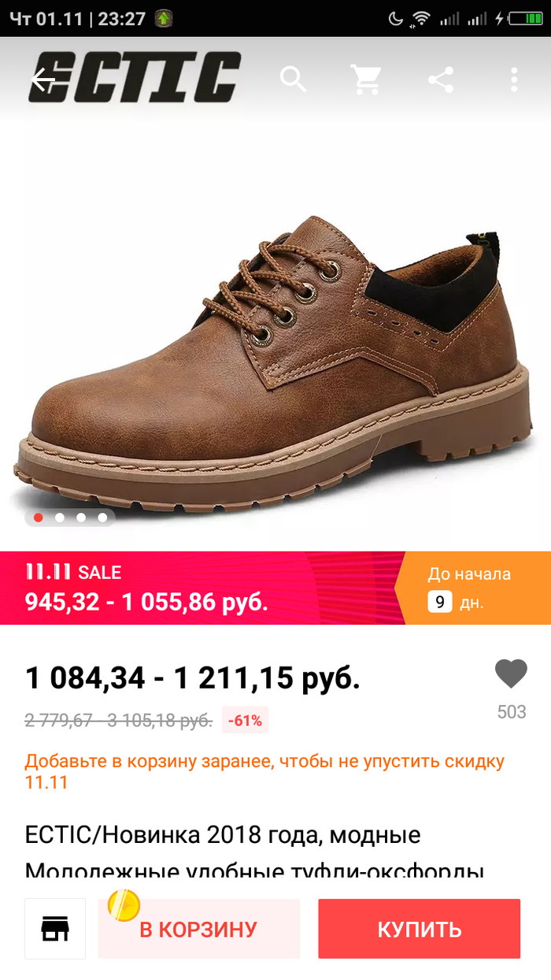The width and height of the screenshot is (551, 980).
Task: Tap the orange add-to-cart-early notice
Action: coord(264,772)
